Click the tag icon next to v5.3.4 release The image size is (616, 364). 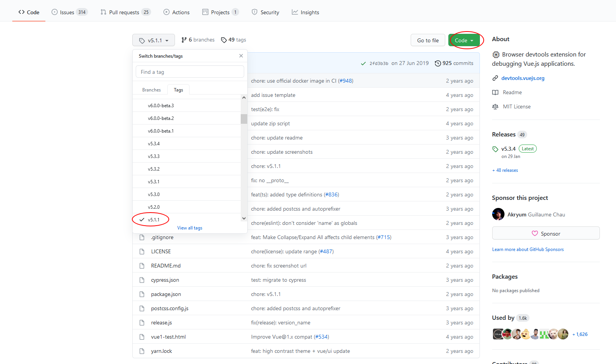[495, 149]
